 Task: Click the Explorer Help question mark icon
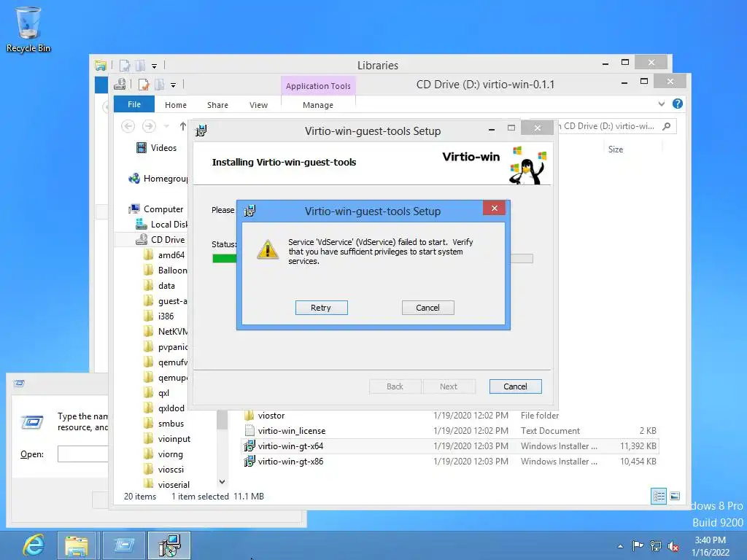pos(678,104)
